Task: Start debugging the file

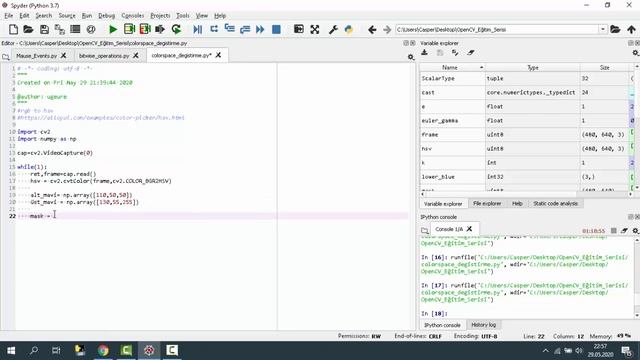Action: click(x=198, y=29)
